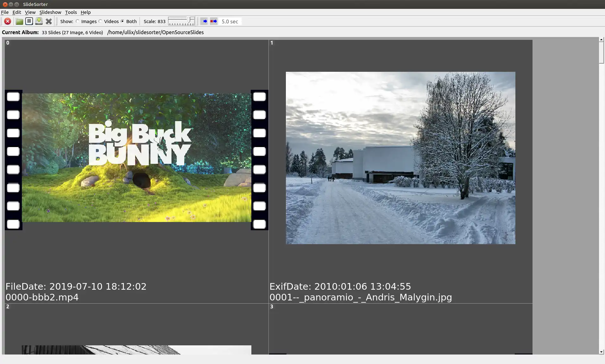The image size is (605, 364).
Task: Select the Big Buck Bunny video thumbnail
Action: [136, 157]
